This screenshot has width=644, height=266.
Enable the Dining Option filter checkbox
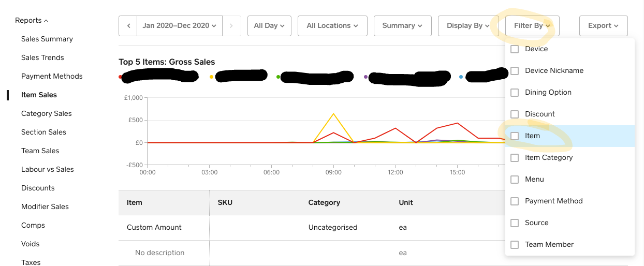pyautogui.click(x=515, y=93)
